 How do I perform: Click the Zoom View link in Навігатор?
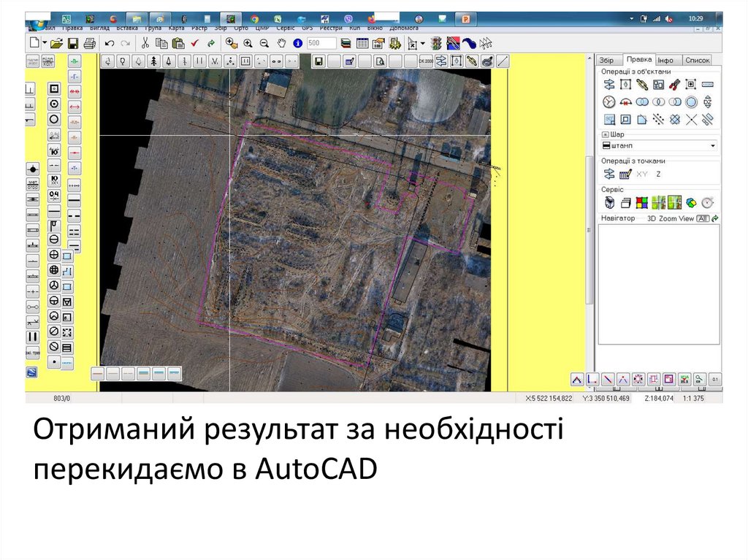(x=676, y=218)
